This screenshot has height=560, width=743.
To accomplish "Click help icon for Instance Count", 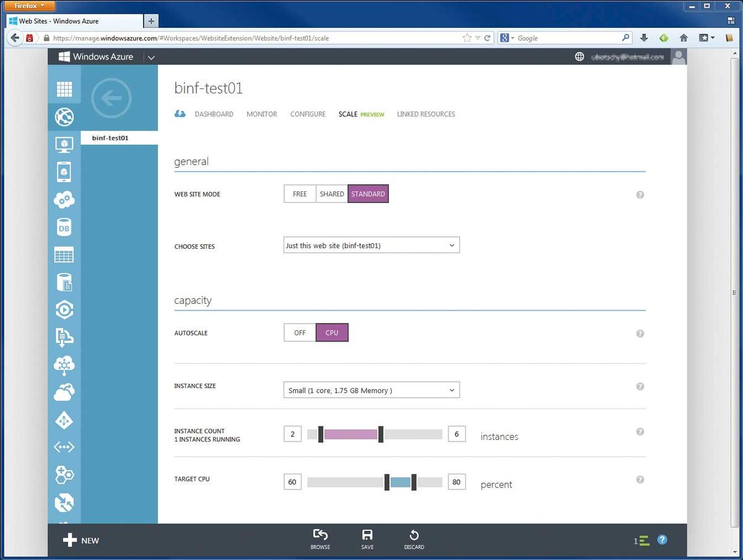I will coord(640,432).
